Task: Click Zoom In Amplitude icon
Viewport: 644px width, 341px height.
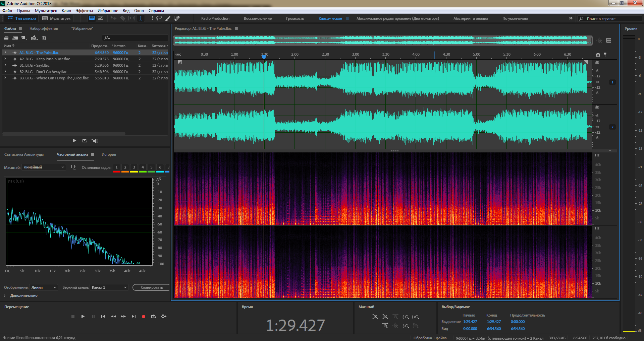Action: (375, 317)
